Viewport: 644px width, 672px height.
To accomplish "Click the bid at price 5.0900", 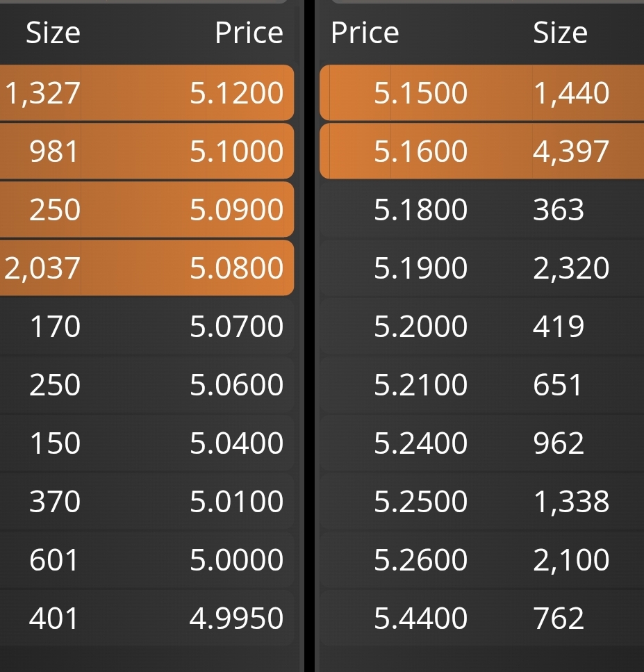I will 147,209.
